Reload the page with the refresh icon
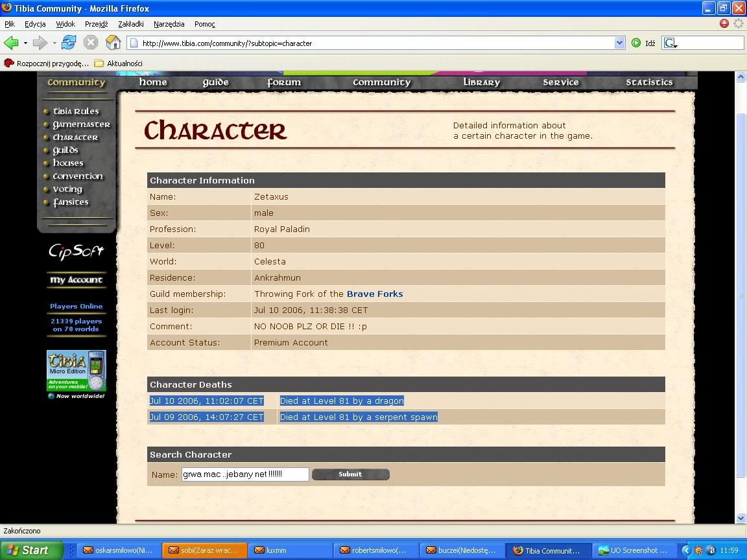This screenshot has width=747, height=560. (69, 43)
